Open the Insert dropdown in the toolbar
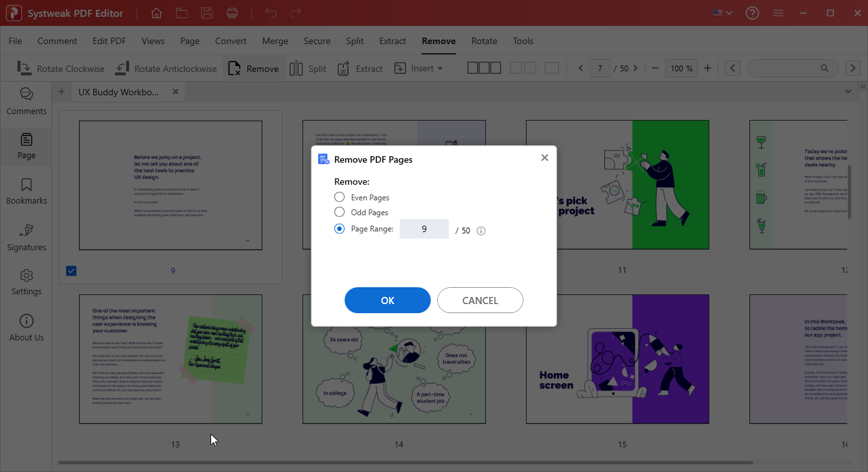Image resolution: width=868 pixels, height=472 pixels. click(420, 68)
